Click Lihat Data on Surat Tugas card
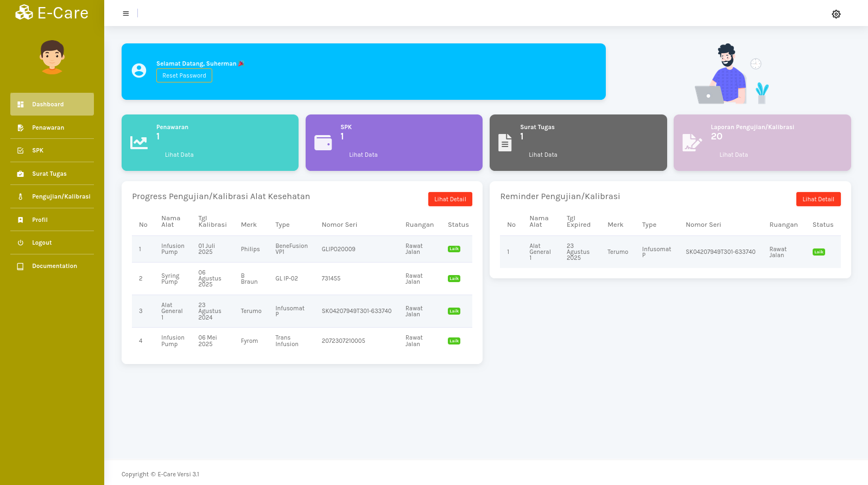Screen dimensions: 868x485 coord(543,155)
